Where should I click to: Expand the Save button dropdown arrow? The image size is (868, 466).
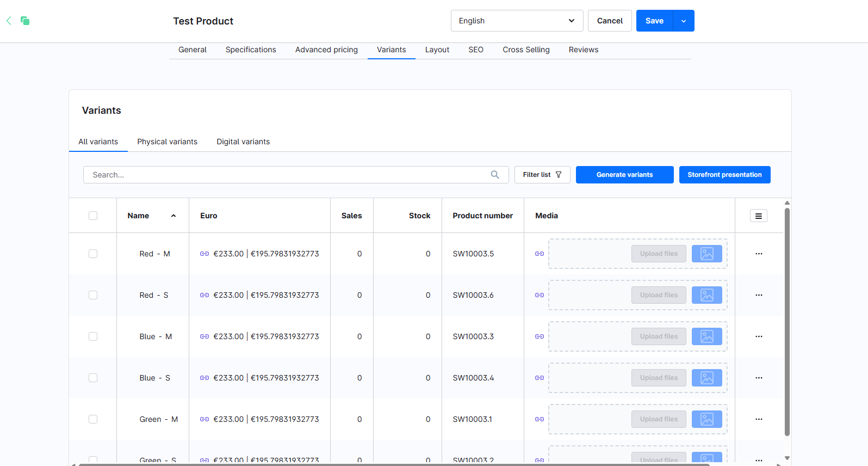[x=684, y=21]
